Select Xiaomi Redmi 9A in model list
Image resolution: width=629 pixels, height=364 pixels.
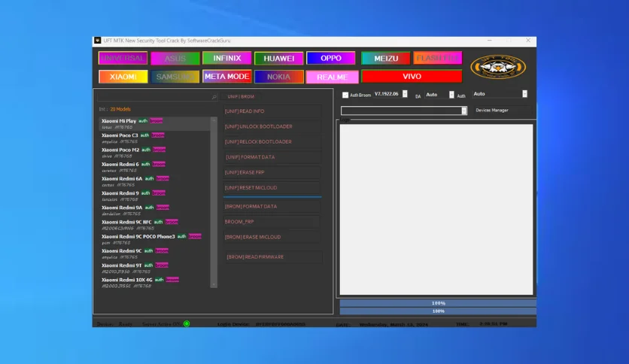[154, 210]
